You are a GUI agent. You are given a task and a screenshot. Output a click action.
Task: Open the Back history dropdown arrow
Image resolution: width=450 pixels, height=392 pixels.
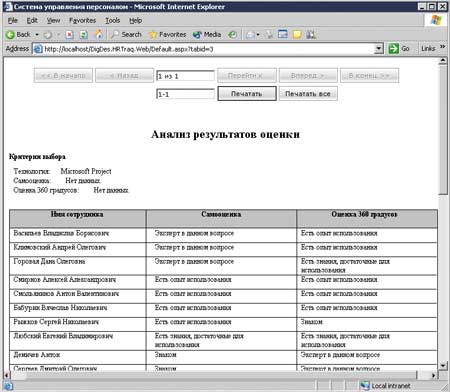37,34
